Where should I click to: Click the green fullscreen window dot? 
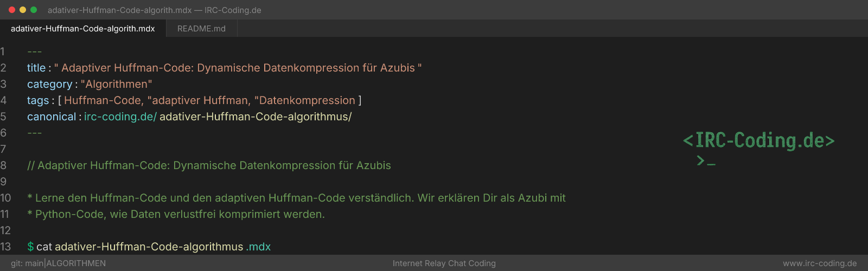point(34,10)
